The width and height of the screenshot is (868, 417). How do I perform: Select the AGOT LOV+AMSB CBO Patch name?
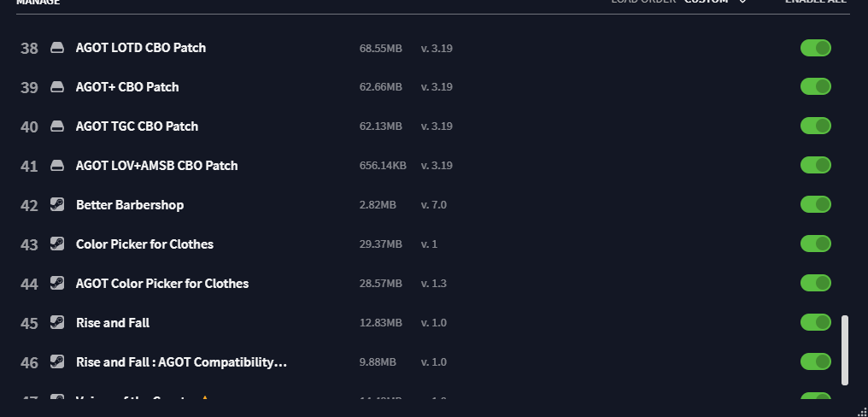pos(156,166)
